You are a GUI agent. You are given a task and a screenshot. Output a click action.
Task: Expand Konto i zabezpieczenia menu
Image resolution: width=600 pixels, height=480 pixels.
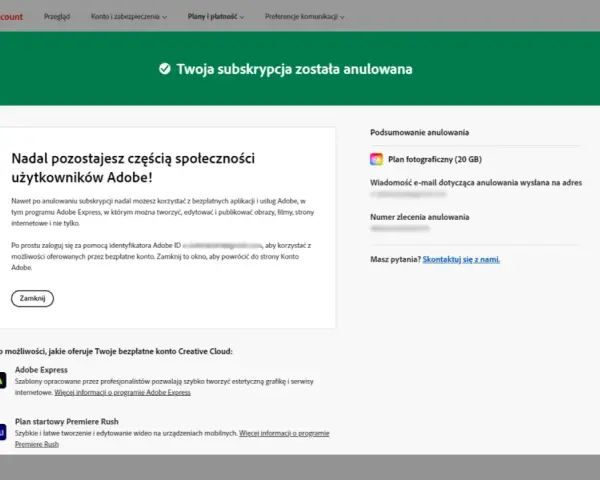(x=129, y=16)
